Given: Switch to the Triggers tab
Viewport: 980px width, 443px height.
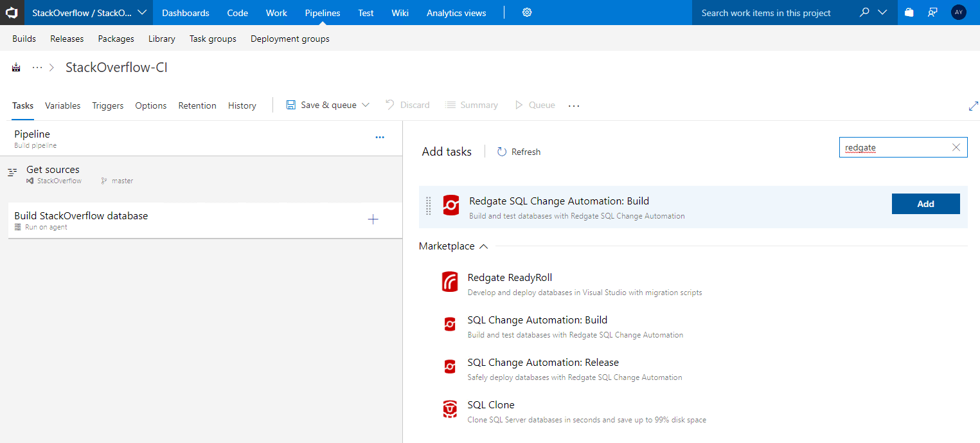Looking at the screenshot, I should (x=108, y=105).
